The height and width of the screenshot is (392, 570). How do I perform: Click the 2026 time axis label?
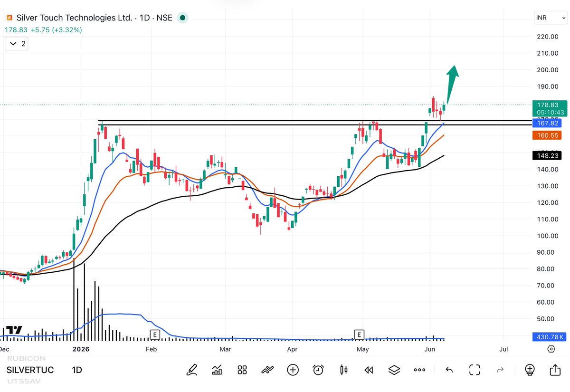pyautogui.click(x=81, y=349)
